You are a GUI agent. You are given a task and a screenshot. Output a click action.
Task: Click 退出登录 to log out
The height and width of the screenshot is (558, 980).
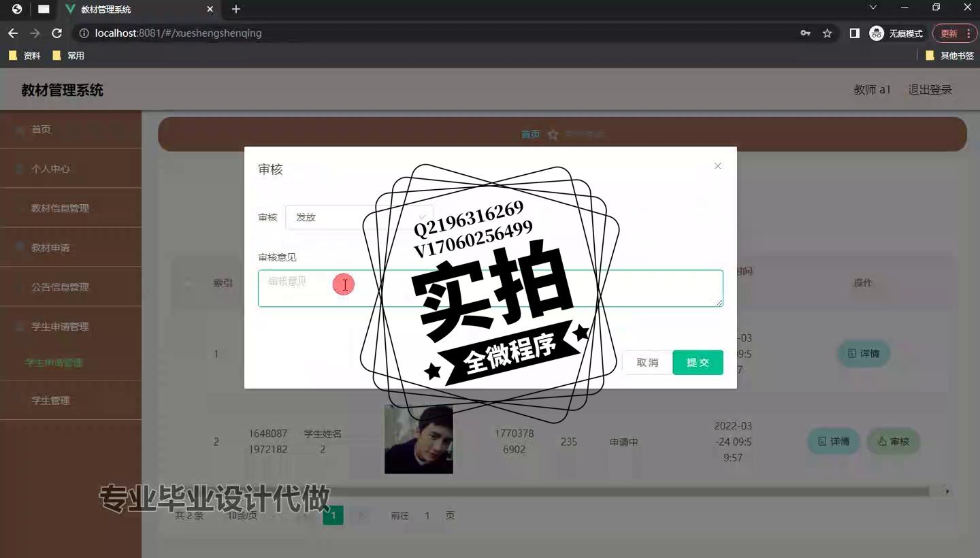point(930,90)
